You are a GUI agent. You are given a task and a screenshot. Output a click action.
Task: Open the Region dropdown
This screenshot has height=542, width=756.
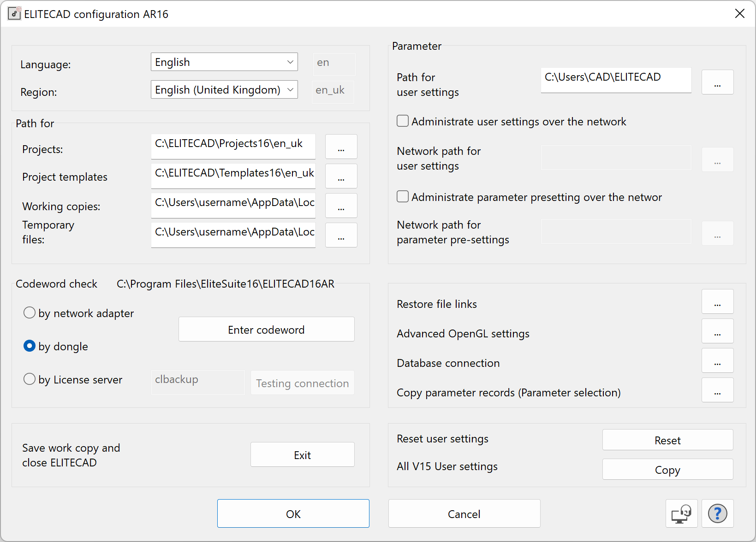pos(224,89)
